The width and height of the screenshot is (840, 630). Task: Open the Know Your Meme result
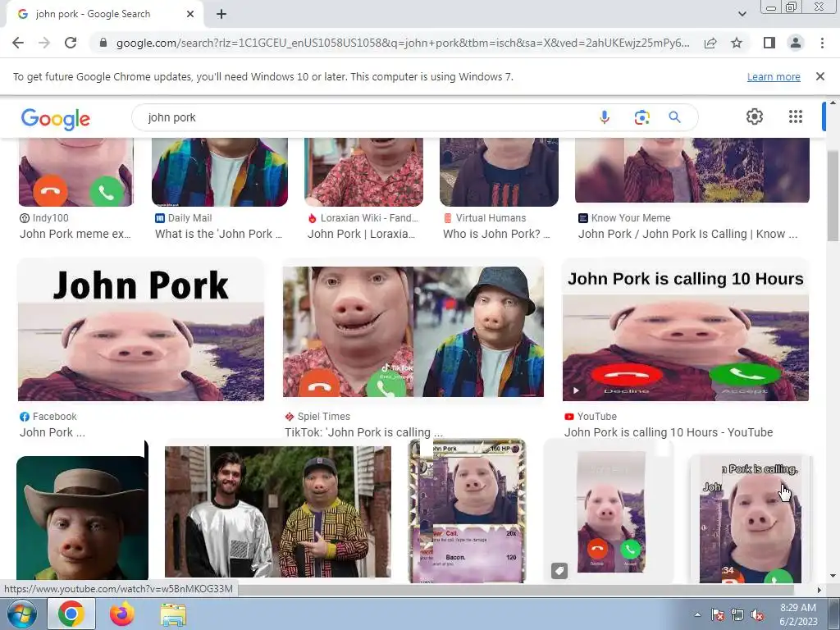point(688,234)
